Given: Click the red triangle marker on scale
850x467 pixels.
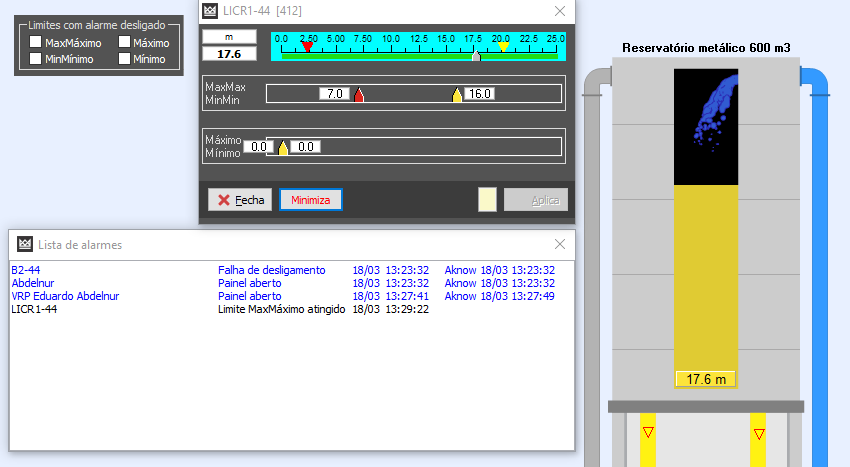Looking at the screenshot, I should pyautogui.click(x=307, y=47).
